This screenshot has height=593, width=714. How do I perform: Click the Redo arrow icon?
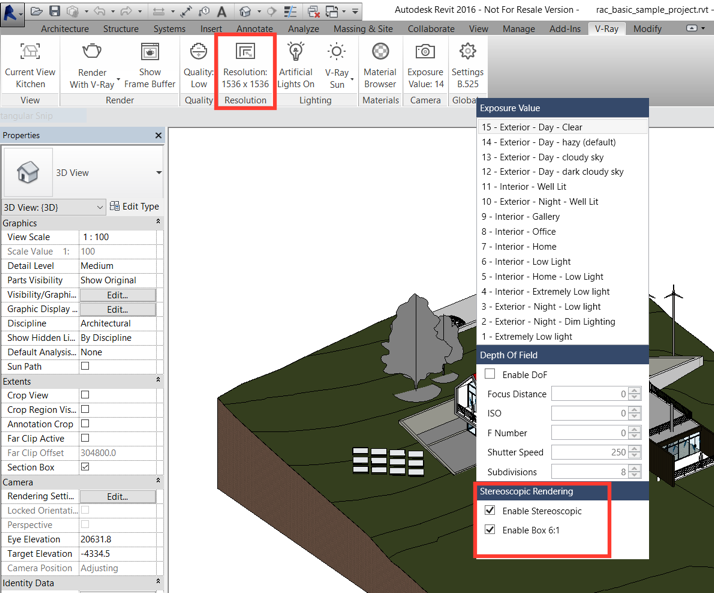click(x=126, y=11)
